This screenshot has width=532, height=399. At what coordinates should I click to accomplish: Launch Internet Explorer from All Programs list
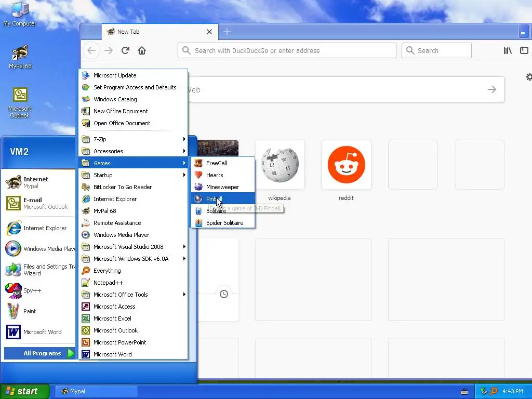click(134, 199)
